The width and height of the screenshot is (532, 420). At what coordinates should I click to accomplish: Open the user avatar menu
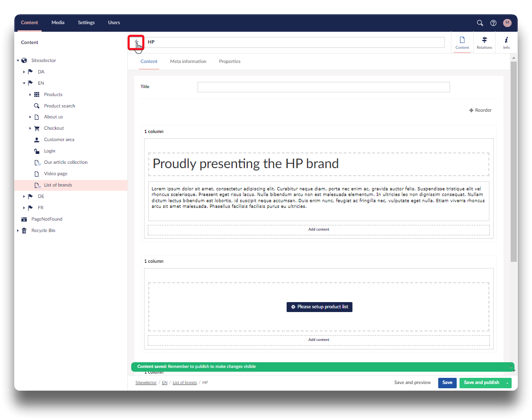(507, 23)
